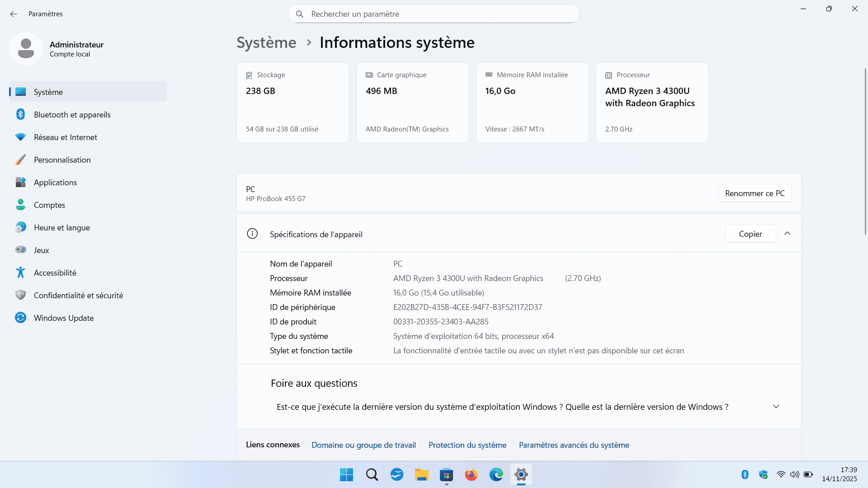Open Paramètres avancés du système link
The height and width of the screenshot is (488, 868).
tap(574, 445)
